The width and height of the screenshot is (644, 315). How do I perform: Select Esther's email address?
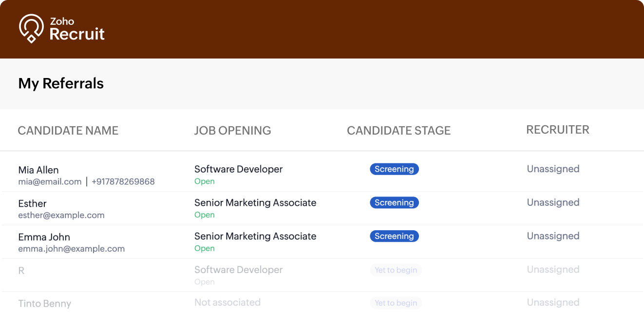pyautogui.click(x=61, y=215)
